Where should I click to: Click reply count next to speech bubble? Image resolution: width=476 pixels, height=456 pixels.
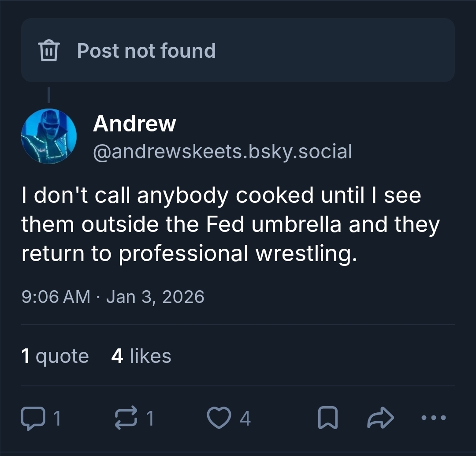tap(56, 418)
